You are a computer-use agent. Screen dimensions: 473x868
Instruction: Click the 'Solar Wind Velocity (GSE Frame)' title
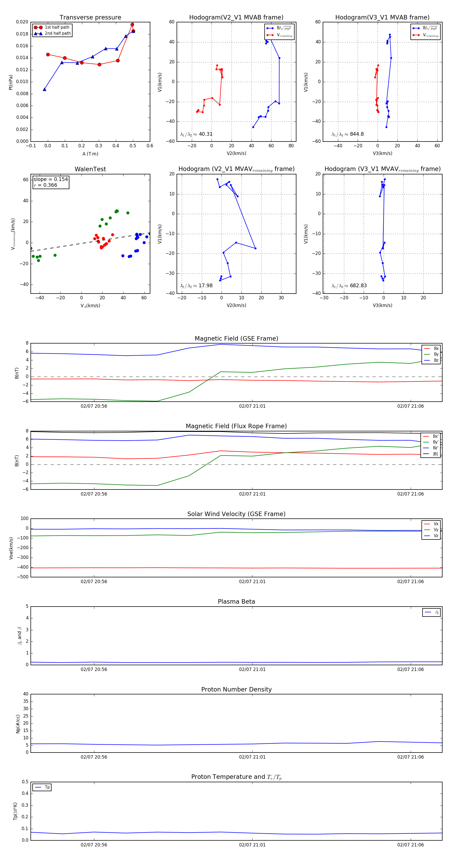(236, 514)
